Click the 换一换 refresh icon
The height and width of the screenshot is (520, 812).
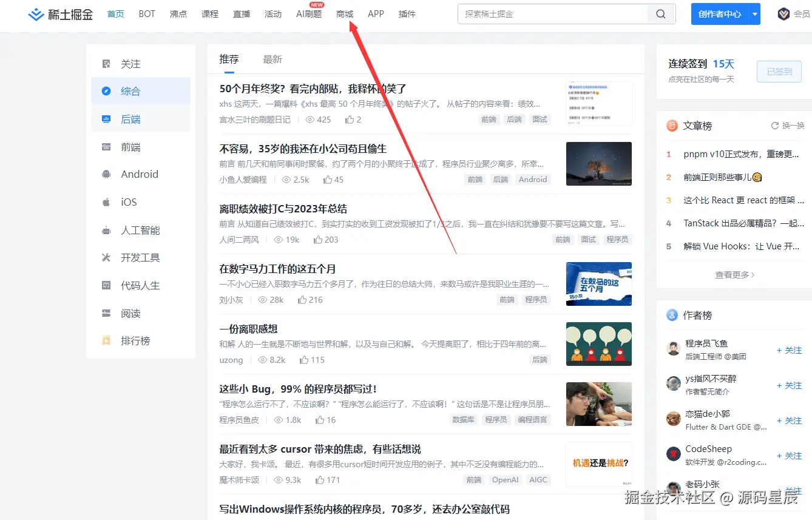(x=774, y=126)
